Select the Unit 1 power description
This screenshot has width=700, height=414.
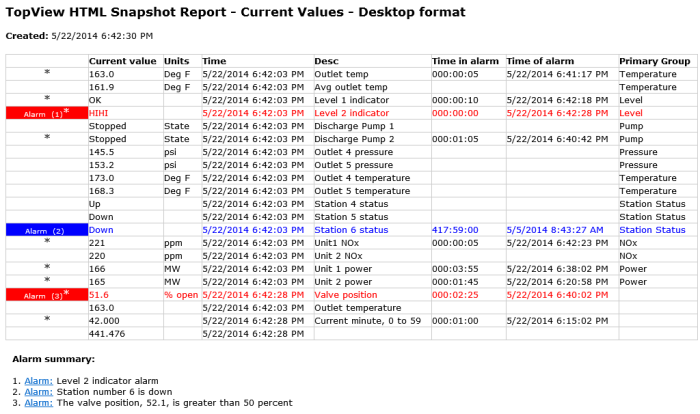point(343,269)
